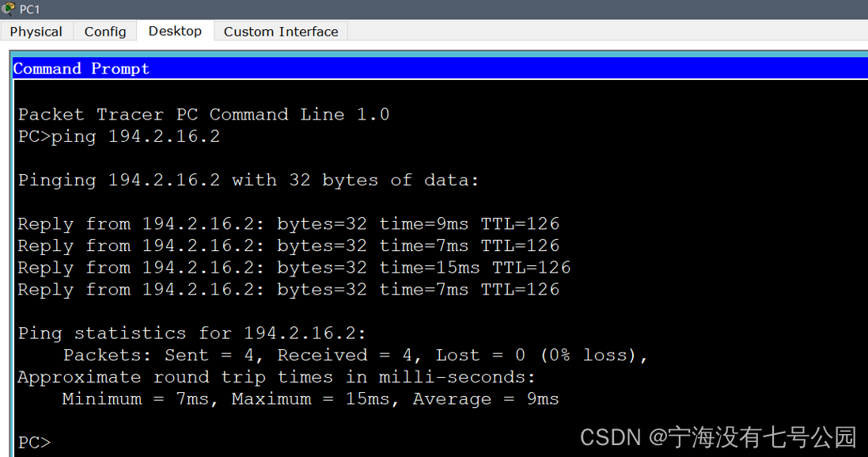Focus the empty PC> prompt at bottom
This screenshot has height=457, width=868.
pyautogui.click(x=35, y=442)
